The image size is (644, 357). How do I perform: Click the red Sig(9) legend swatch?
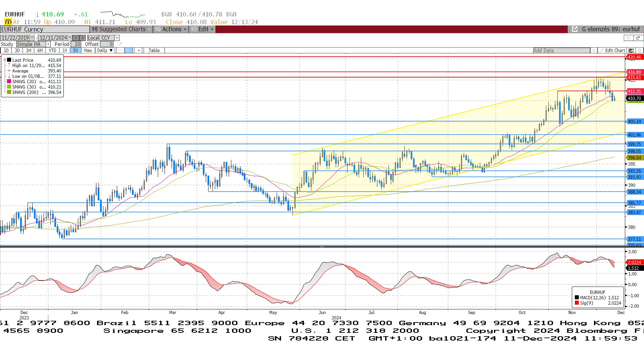click(577, 303)
